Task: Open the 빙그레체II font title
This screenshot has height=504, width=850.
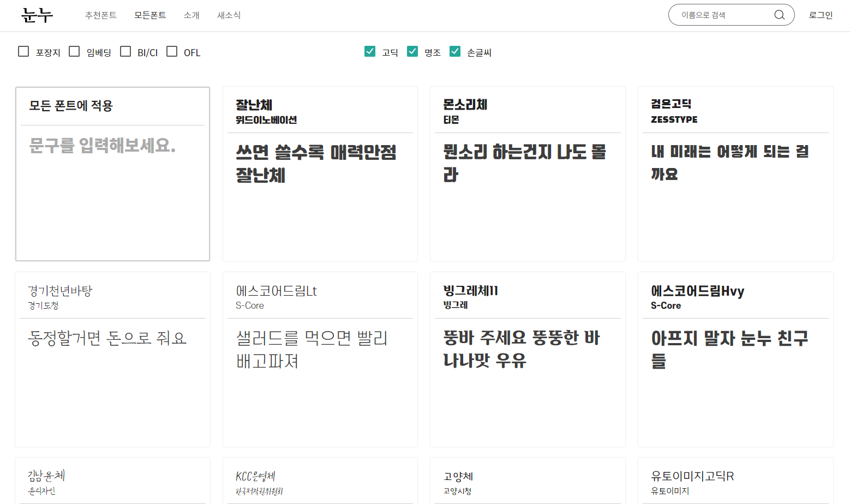Action: point(471,290)
